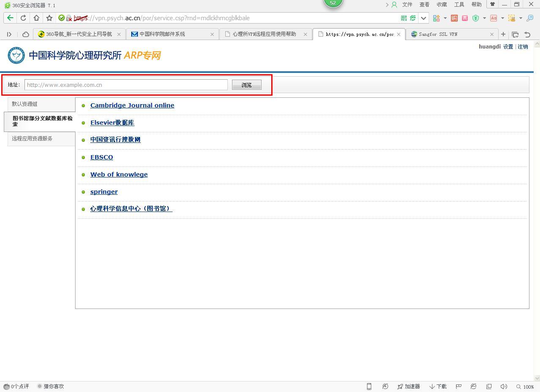Click the overlapping windows icon in status bar
The height and width of the screenshot is (392, 540).
pos(489,386)
